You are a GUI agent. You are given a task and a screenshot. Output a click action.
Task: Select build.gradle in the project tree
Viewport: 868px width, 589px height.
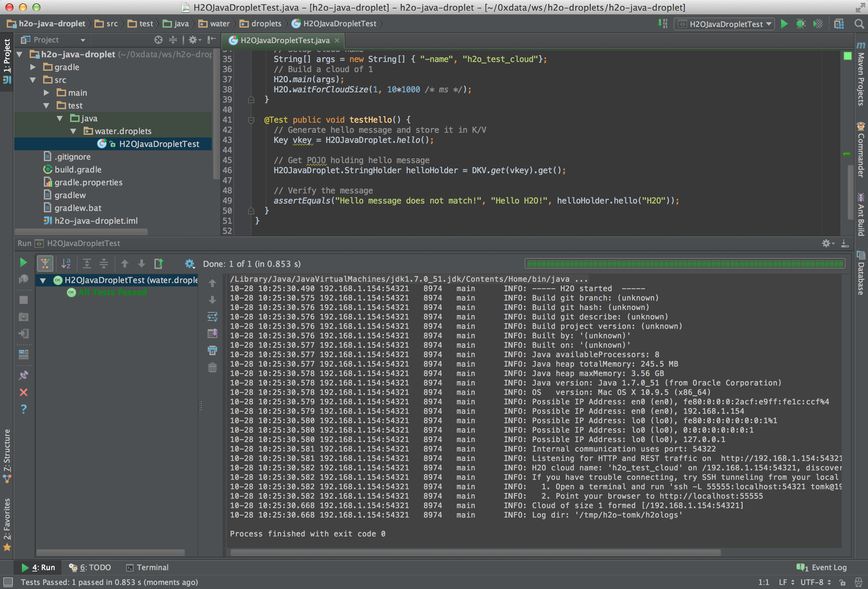coord(78,169)
